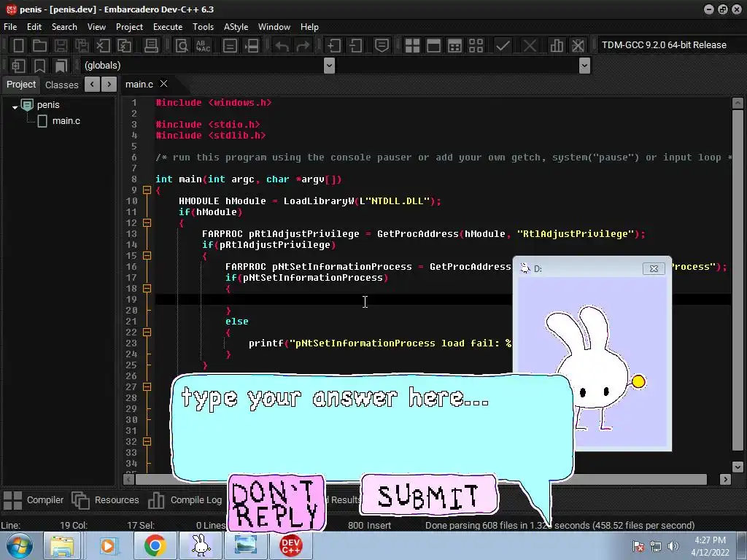Toggle code fold at line 15
747x560 pixels.
coord(147,256)
